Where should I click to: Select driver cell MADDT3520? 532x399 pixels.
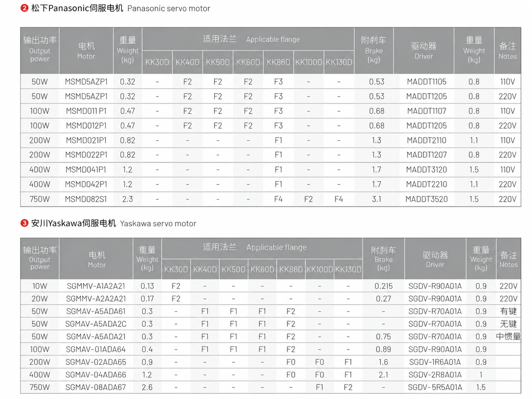point(427,199)
